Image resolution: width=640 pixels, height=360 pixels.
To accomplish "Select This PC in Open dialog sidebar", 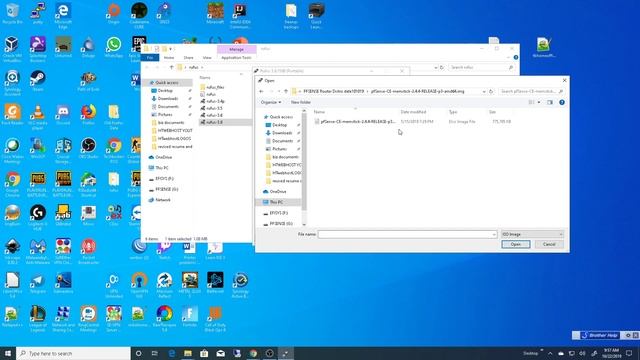I will 276,202.
